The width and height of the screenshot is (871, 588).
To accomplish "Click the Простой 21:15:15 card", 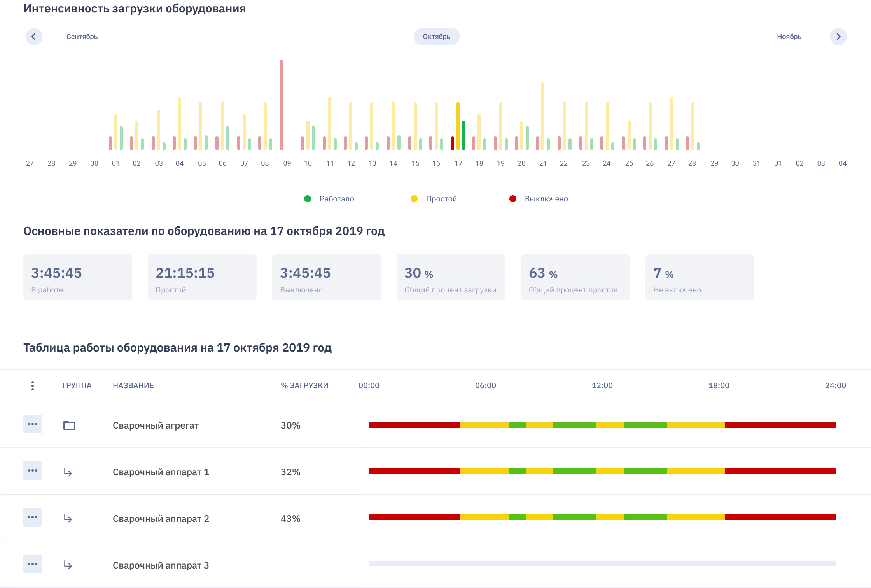I will coord(202,277).
